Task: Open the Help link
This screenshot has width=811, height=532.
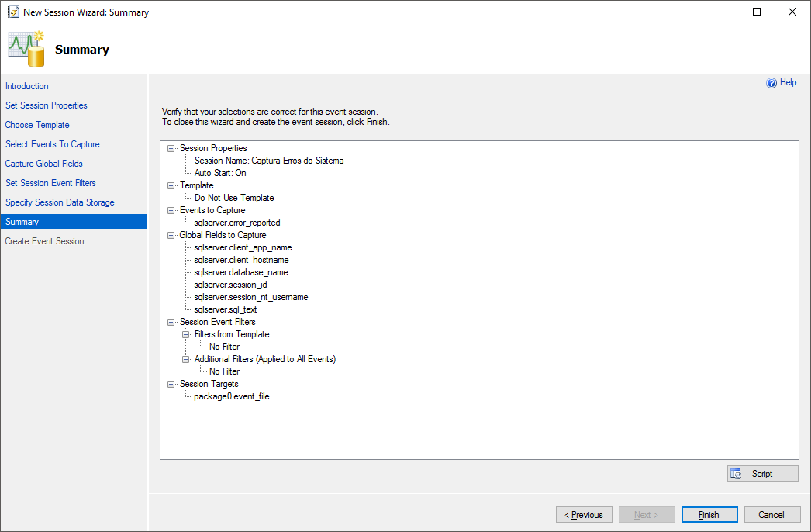Action: point(788,82)
